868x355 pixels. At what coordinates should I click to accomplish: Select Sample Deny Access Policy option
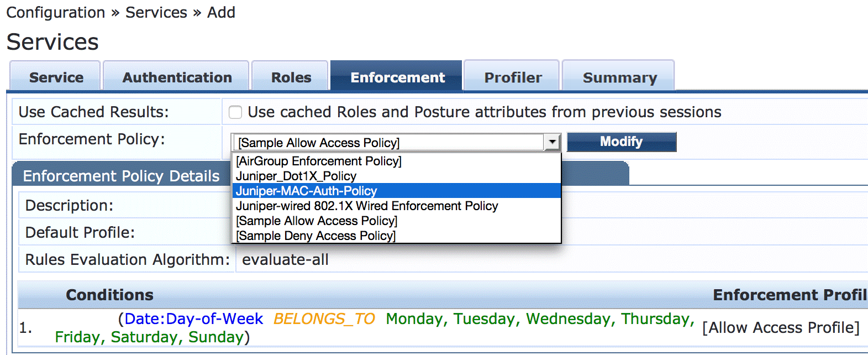click(316, 236)
